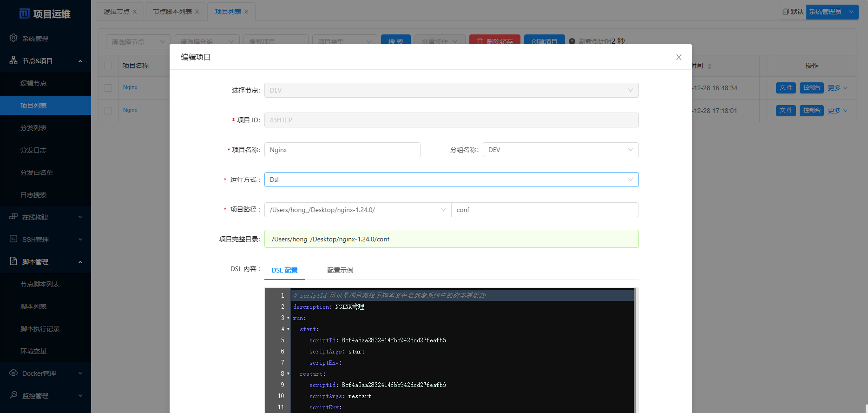The width and height of the screenshot is (868, 413).
Task: Check the second Nginx row checkbox
Action: click(108, 111)
